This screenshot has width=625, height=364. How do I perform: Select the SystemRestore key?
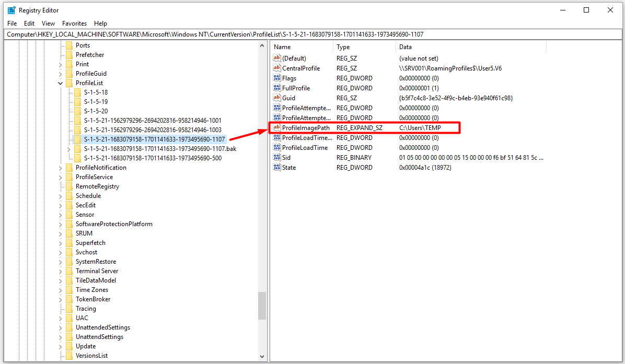[96, 262]
